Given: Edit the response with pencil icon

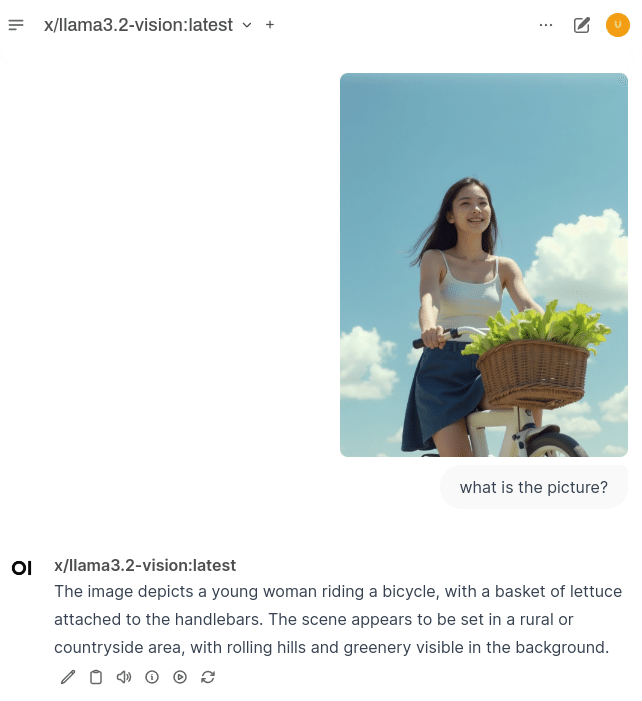Looking at the screenshot, I should click(68, 677).
